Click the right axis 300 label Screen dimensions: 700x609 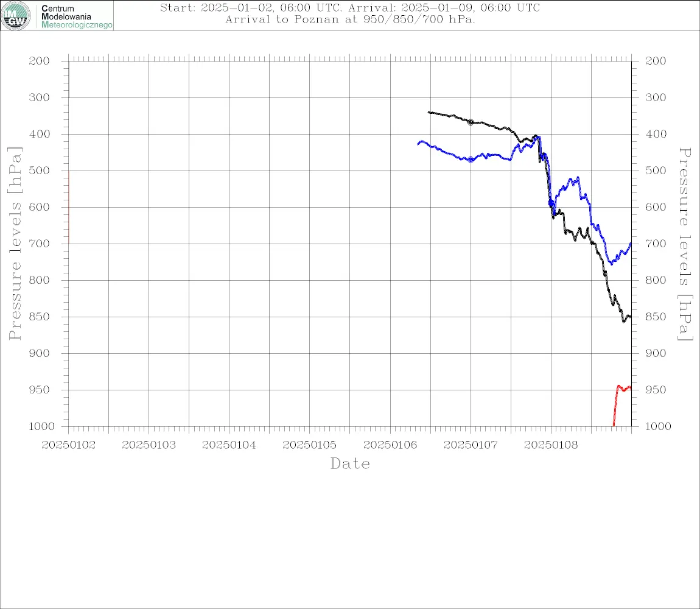tap(656, 97)
